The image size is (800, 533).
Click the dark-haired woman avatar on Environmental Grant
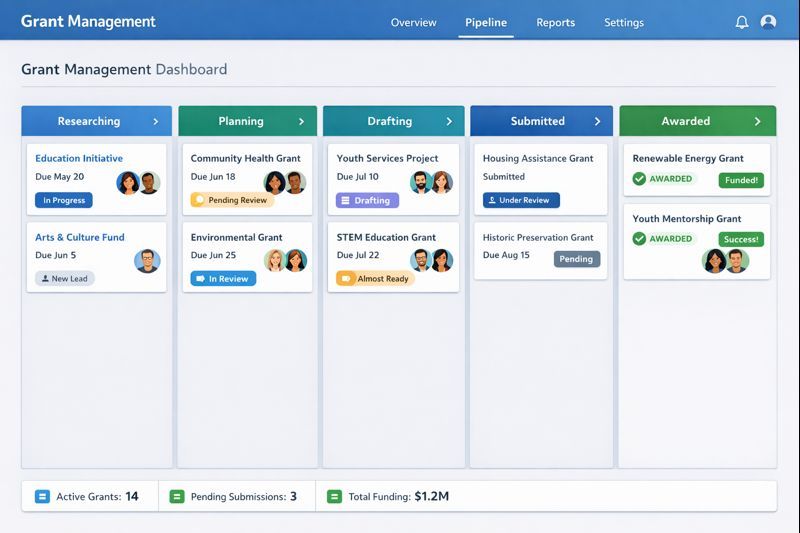tap(296, 260)
